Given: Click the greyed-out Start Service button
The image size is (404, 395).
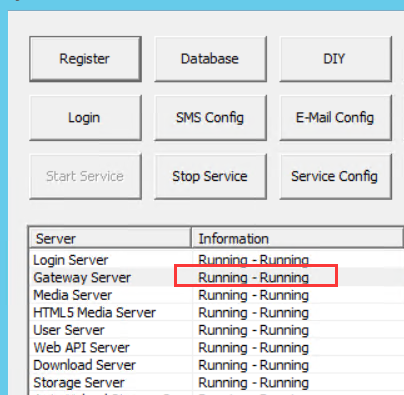Looking at the screenshot, I should coord(85,176).
